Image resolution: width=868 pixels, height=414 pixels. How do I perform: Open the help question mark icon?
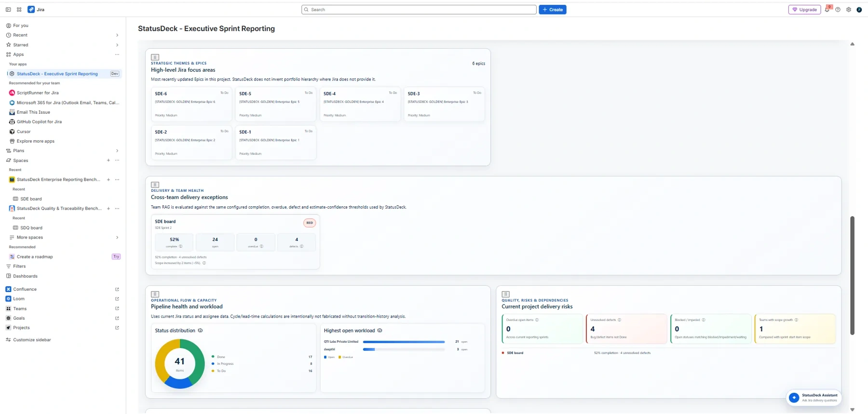(x=838, y=10)
